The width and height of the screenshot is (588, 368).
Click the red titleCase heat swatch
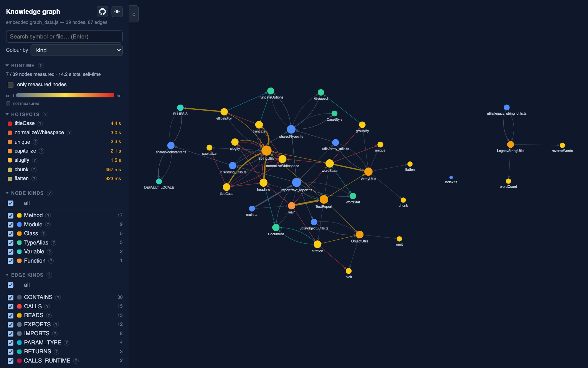point(10,124)
